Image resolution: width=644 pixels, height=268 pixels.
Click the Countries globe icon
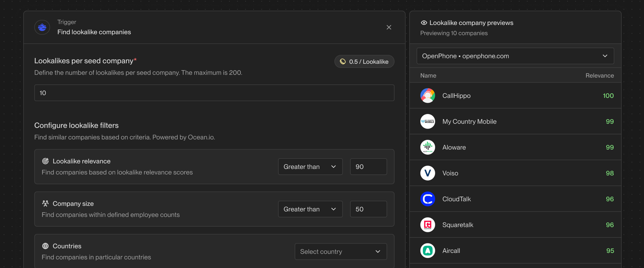point(45,246)
